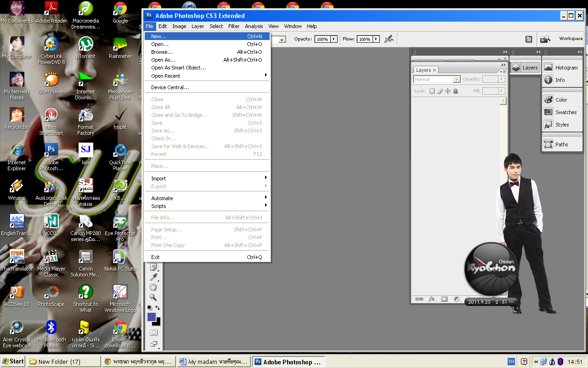Image resolution: width=588 pixels, height=368 pixels.
Task: Open the Color panel
Action: pos(562,100)
